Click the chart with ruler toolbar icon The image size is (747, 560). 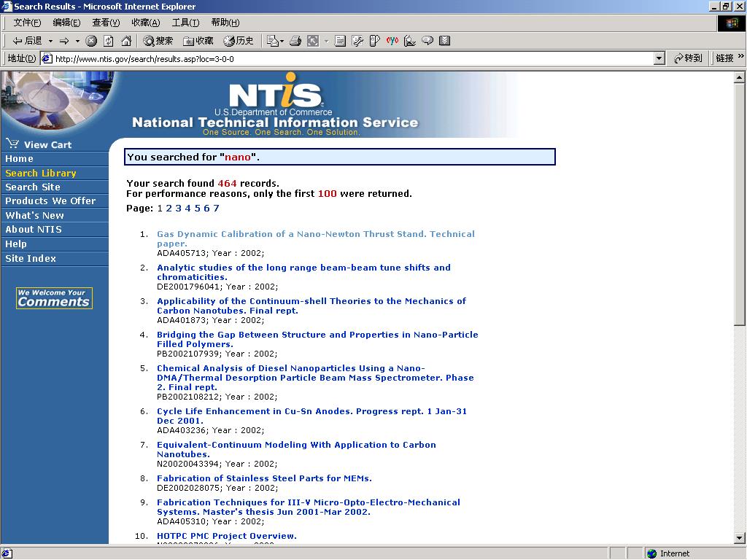coord(410,41)
